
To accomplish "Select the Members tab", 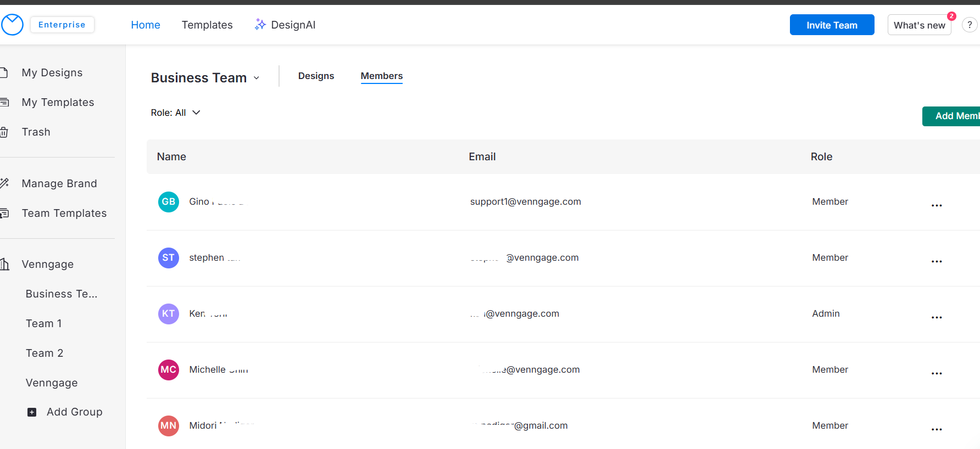I will pyautogui.click(x=381, y=76).
